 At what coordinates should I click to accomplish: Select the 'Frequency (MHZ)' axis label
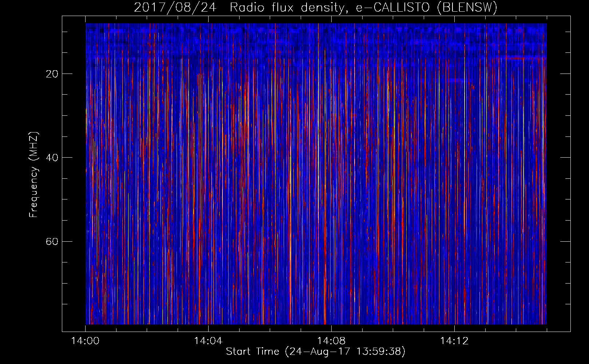click(33, 175)
